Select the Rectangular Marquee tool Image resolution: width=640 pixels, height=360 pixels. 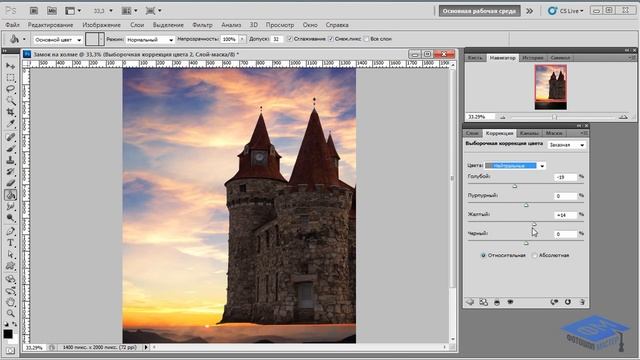(x=10, y=78)
